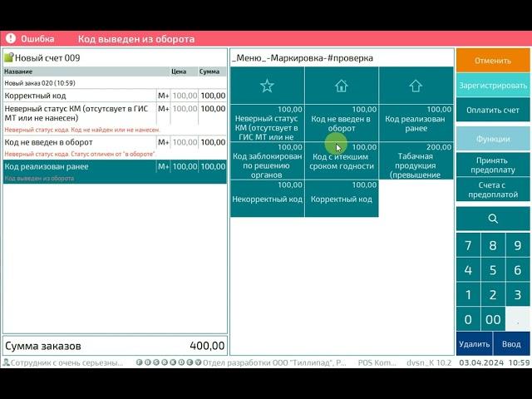Tap the decimal point key
Screen dimensions: 532x399
point(518,319)
